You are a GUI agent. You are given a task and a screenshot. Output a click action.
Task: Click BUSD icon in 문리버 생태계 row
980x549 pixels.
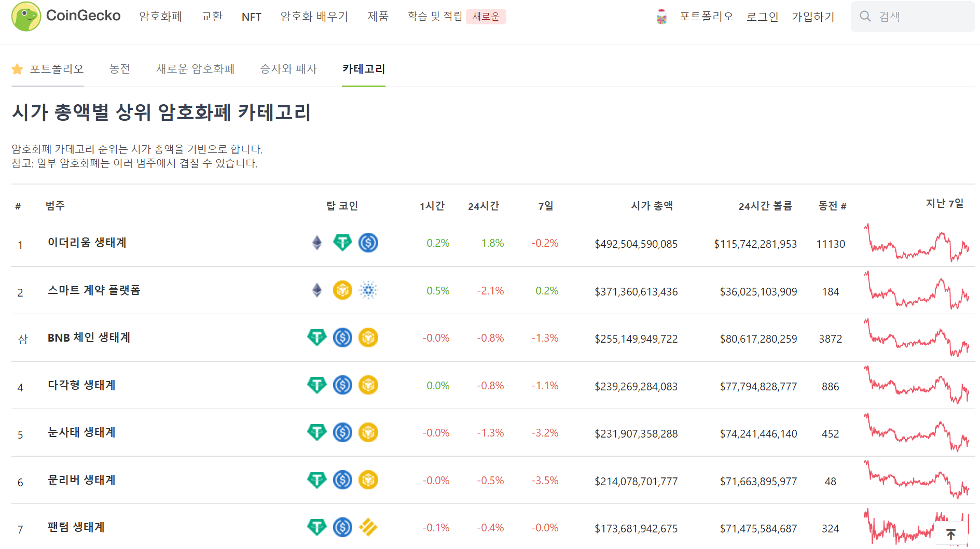point(368,480)
